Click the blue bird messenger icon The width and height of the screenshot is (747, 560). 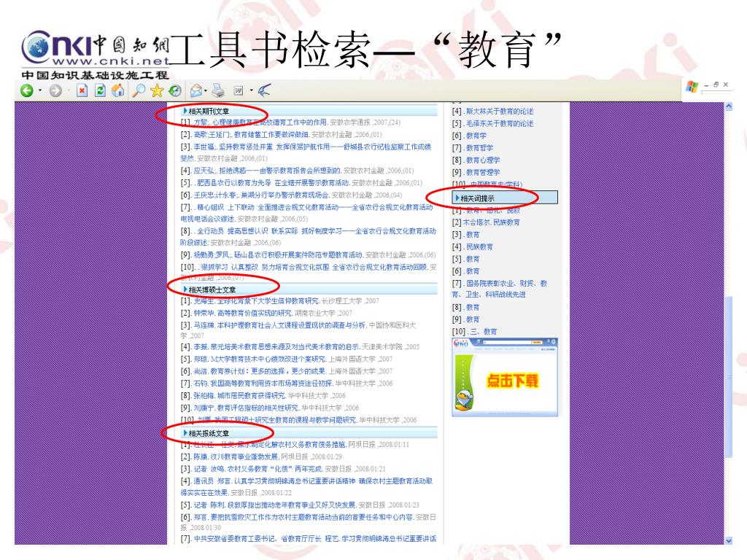tap(264, 90)
